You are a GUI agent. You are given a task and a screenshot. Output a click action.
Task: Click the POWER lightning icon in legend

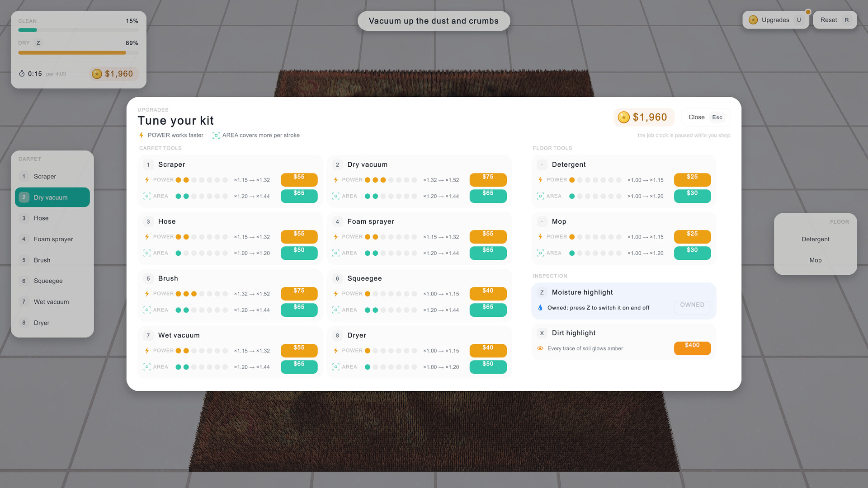(142, 135)
